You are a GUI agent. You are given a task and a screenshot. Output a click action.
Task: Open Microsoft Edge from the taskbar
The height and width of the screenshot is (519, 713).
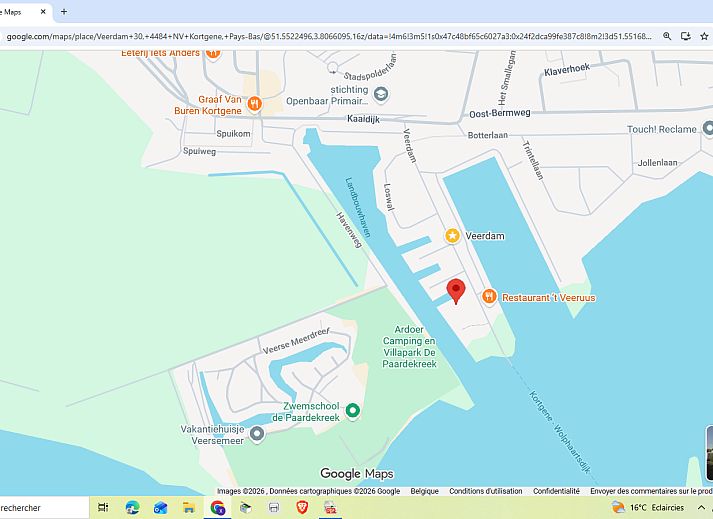pyautogui.click(x=132, y=508)
